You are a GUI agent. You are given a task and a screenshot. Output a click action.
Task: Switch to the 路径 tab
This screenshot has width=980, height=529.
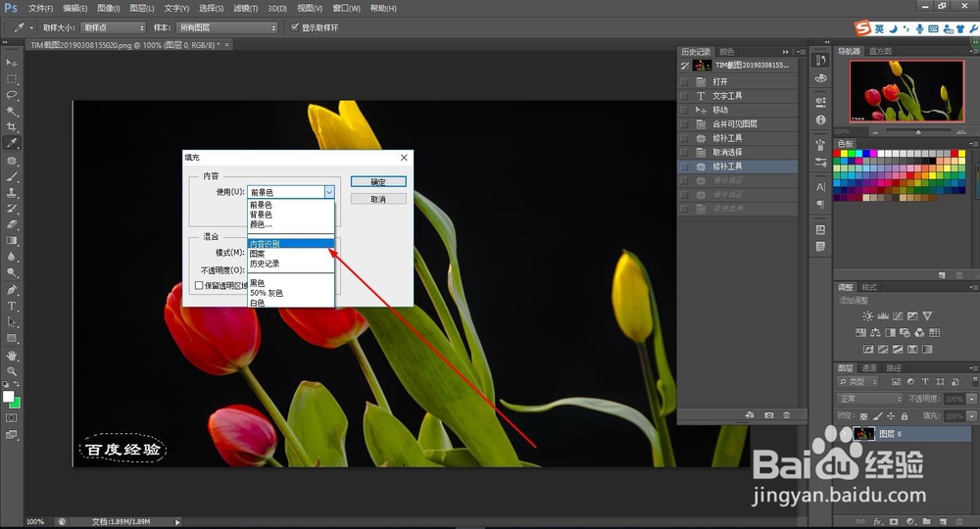pos(894,368)
